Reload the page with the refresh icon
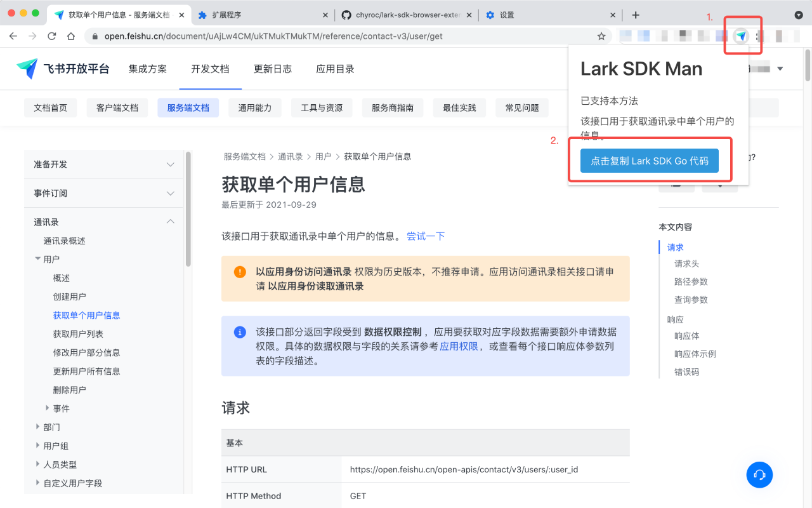The width and height of the screenshot is (812, 508). click(x=52, y=36)
